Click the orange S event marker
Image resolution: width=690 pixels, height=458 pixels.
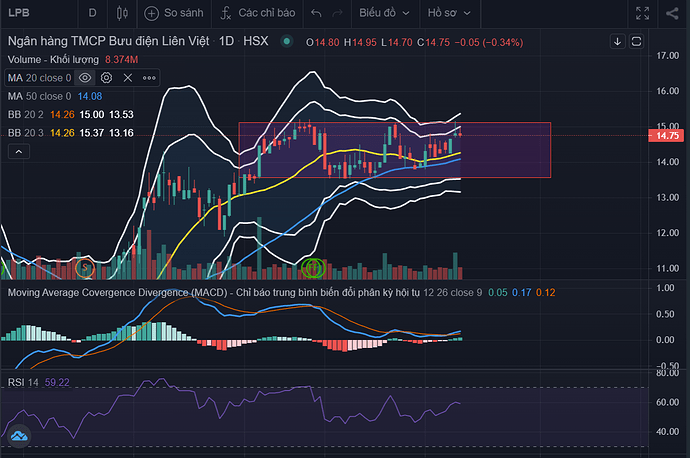(x=85, y=267)
